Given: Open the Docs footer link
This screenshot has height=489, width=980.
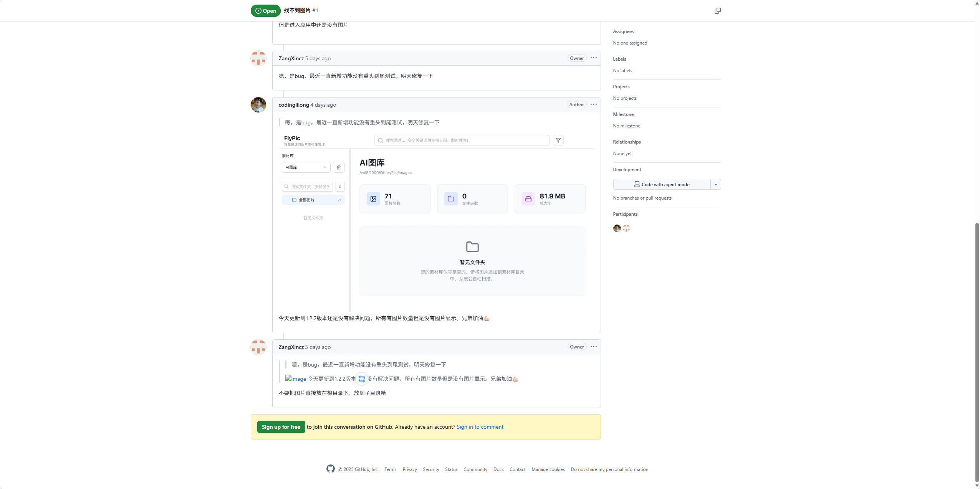Looking at the screenshot, I should (x=498, y=469).
